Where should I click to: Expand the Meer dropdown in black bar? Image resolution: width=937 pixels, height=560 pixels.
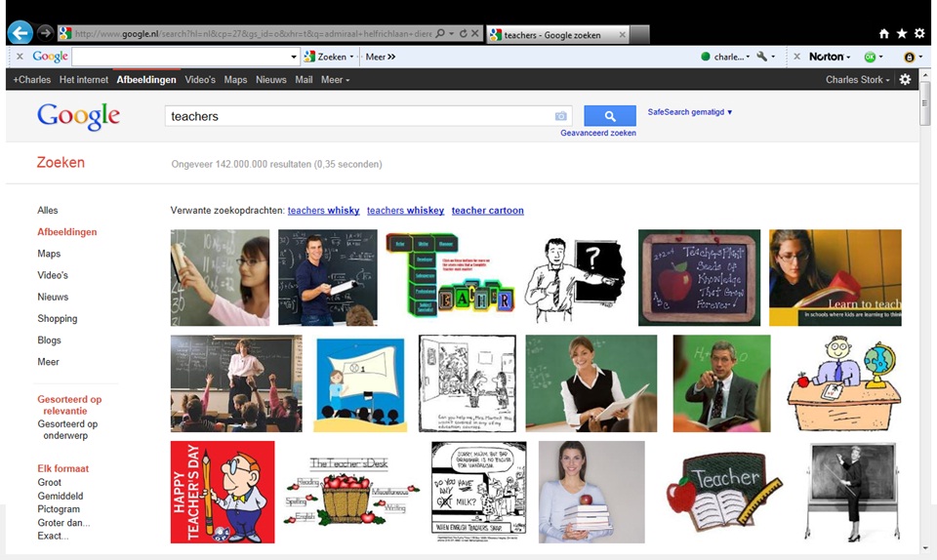[335, 79]
